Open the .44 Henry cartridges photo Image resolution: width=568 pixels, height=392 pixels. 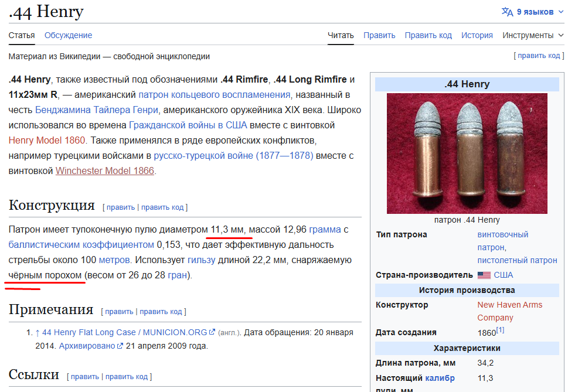[467, 154]
